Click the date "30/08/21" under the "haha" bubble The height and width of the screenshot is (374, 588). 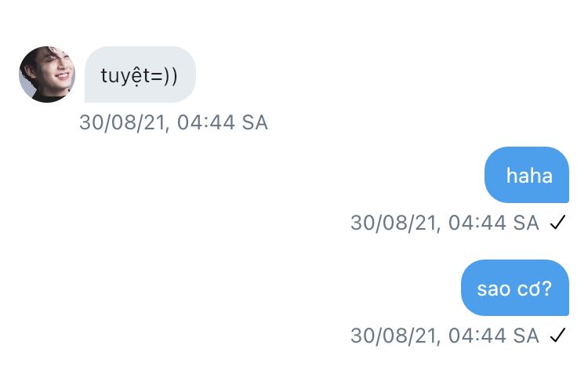394,223
